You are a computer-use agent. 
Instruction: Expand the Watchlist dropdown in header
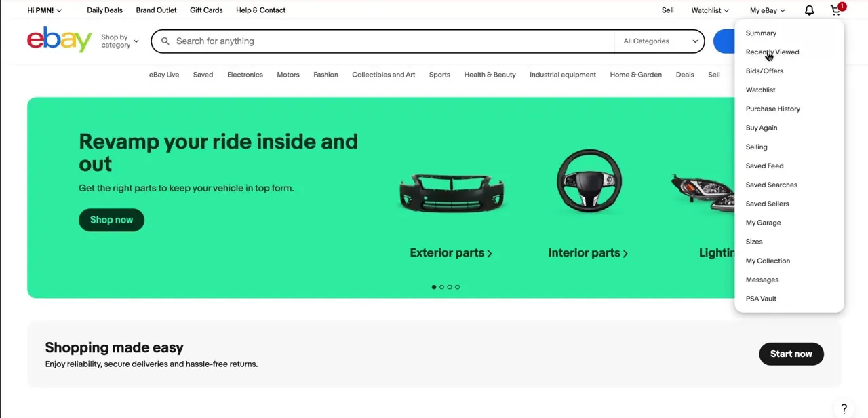[710, 10]
